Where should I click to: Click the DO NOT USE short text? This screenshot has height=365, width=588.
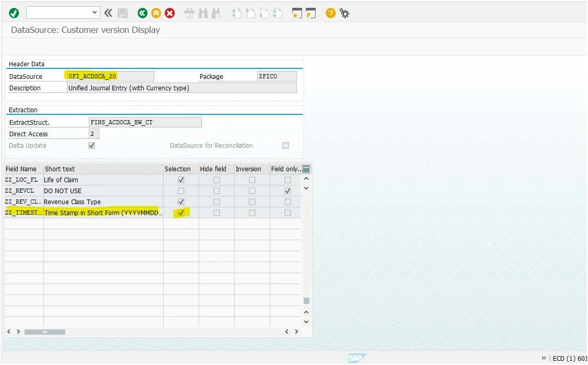pos(63,191)
